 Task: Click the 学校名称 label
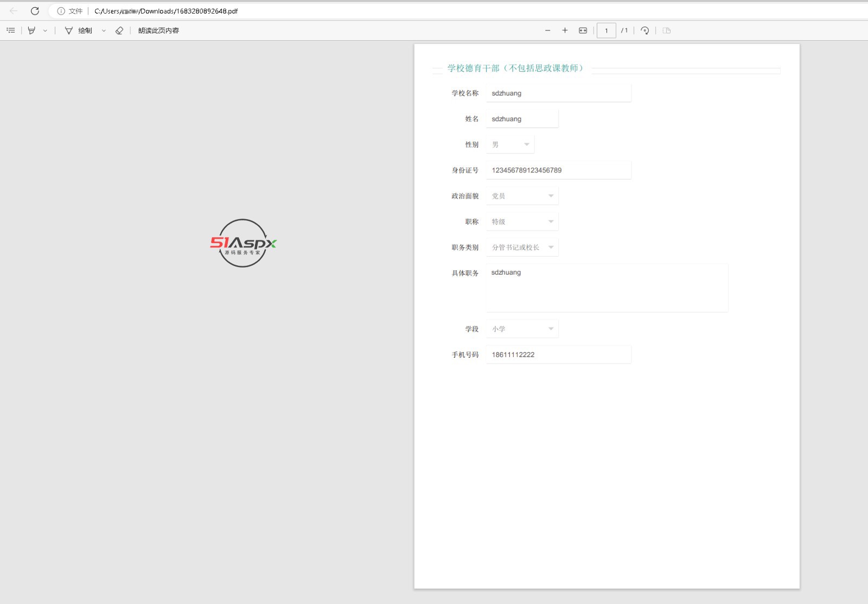[465, 93]
